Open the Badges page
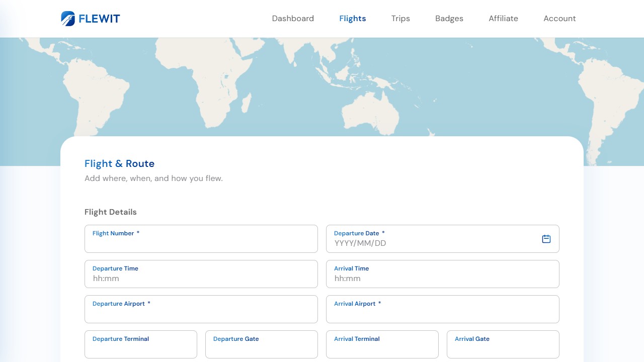The image size is (644, 362). pyautogui.click(x=449, y=19)
